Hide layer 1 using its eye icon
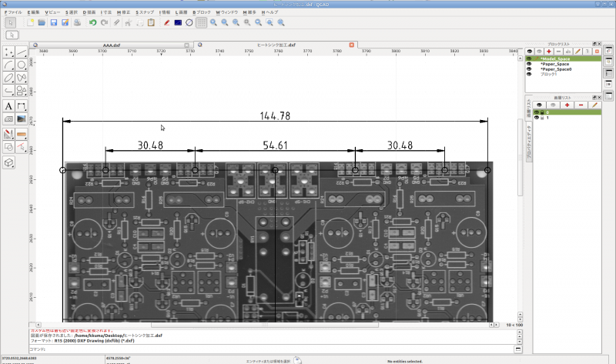 tap(536, 118)
